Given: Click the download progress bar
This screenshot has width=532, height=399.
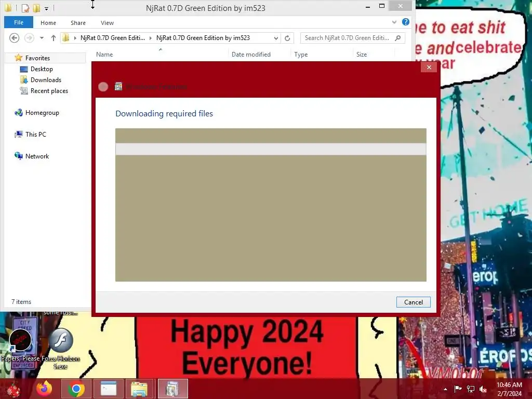Looking at the screenshot, I should [271, 149].
